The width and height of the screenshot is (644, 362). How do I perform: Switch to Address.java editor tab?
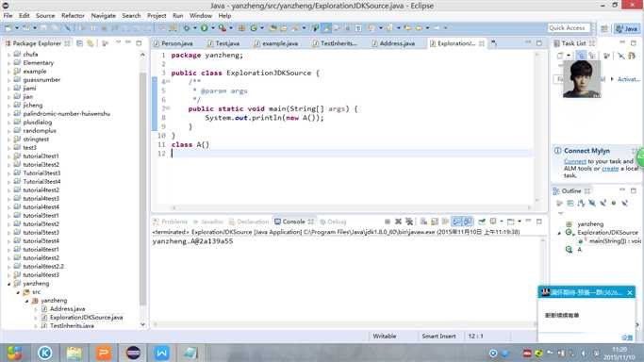click(393, 43)
